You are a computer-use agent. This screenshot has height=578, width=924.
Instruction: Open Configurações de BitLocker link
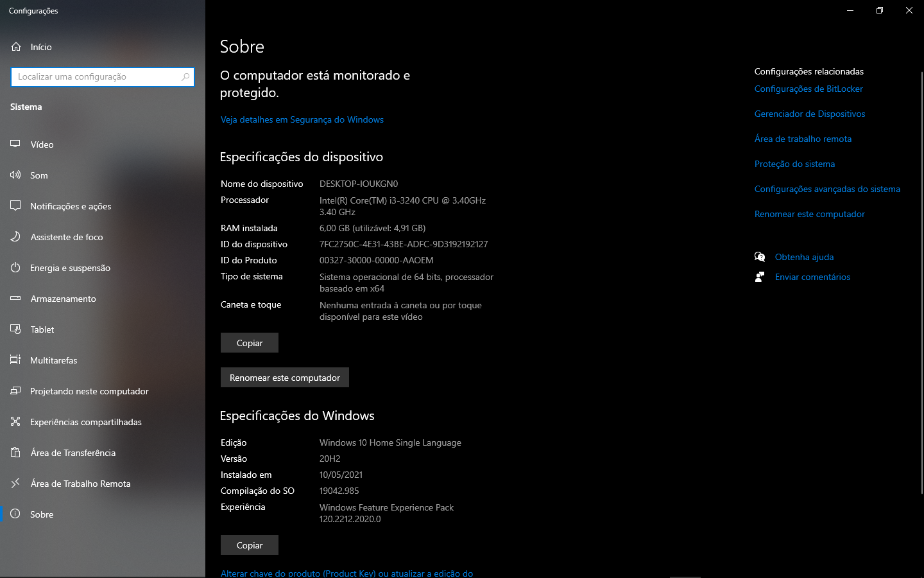click(x=809, y=89)
